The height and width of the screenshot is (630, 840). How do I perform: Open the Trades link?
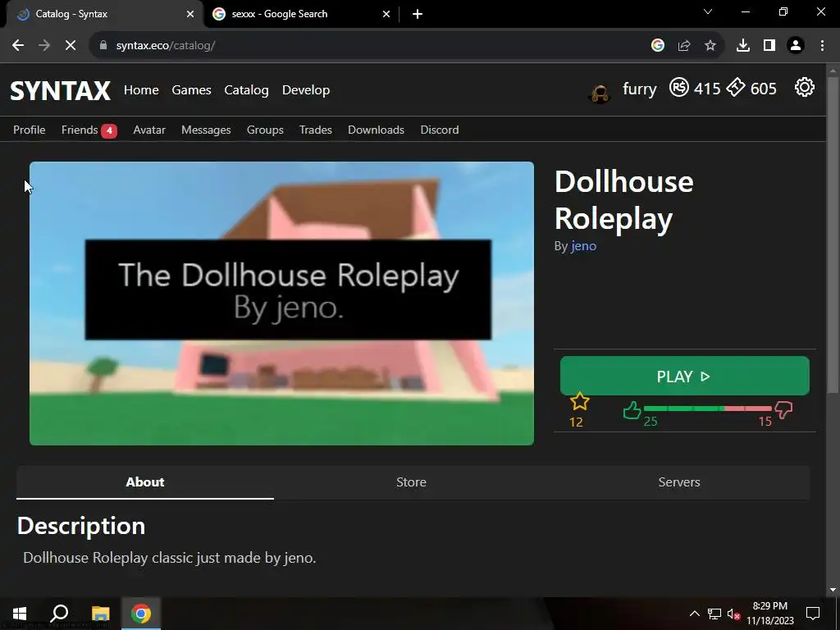coord(316,130)
